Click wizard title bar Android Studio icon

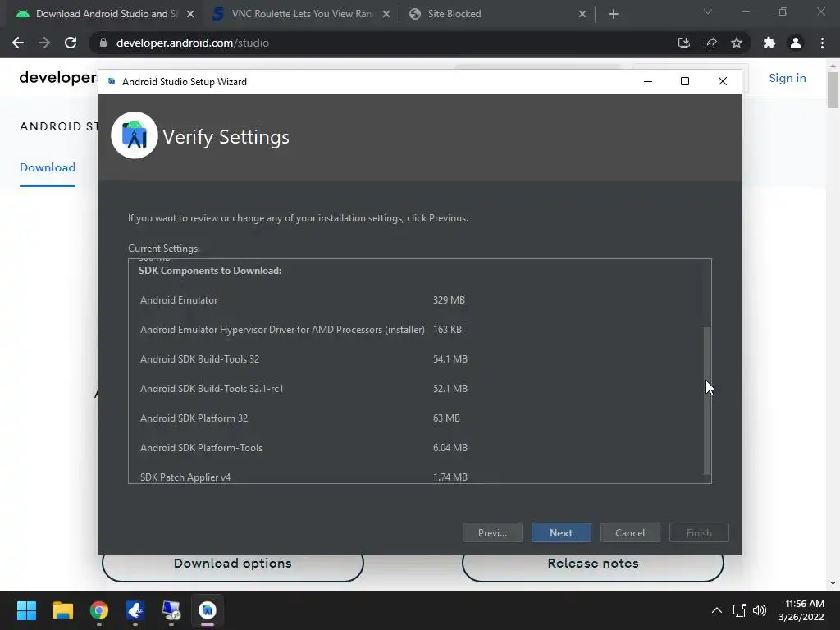[112, 81]
